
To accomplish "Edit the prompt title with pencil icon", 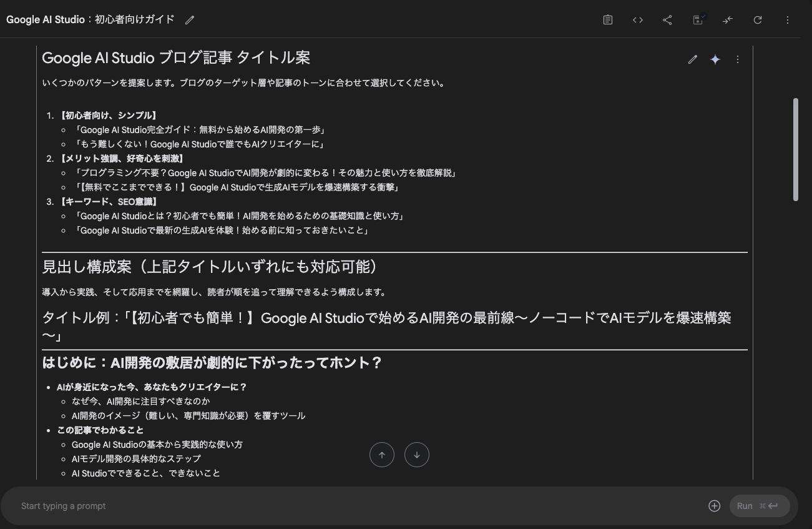I will click(x=190, y=20).
